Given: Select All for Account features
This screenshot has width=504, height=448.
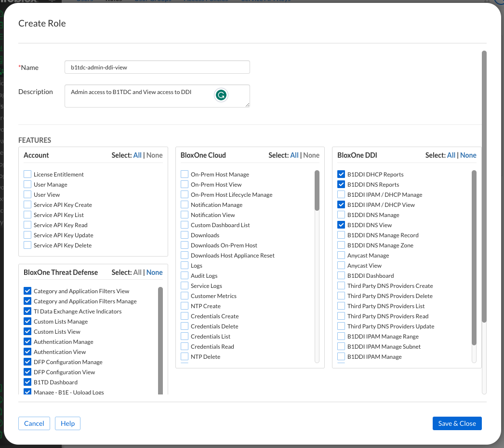Looking at the screenshot, I should [x=137, y=155].
